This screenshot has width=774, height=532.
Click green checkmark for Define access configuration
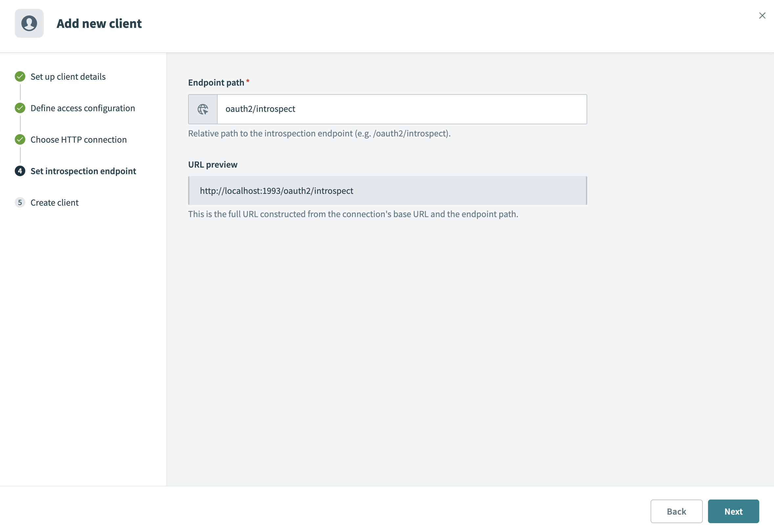coord(20,108)
